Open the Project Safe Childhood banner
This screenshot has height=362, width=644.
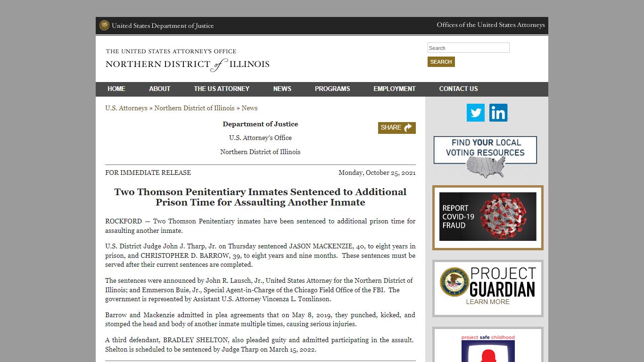(x=488, y=345)
